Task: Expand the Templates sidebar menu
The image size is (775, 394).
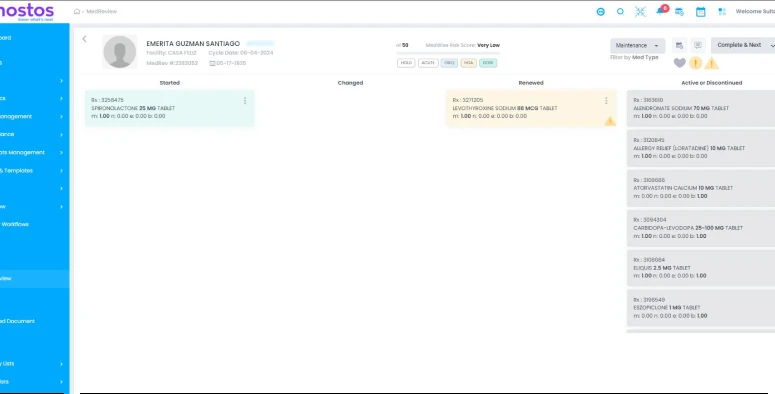Action: (x=61, y=171)
